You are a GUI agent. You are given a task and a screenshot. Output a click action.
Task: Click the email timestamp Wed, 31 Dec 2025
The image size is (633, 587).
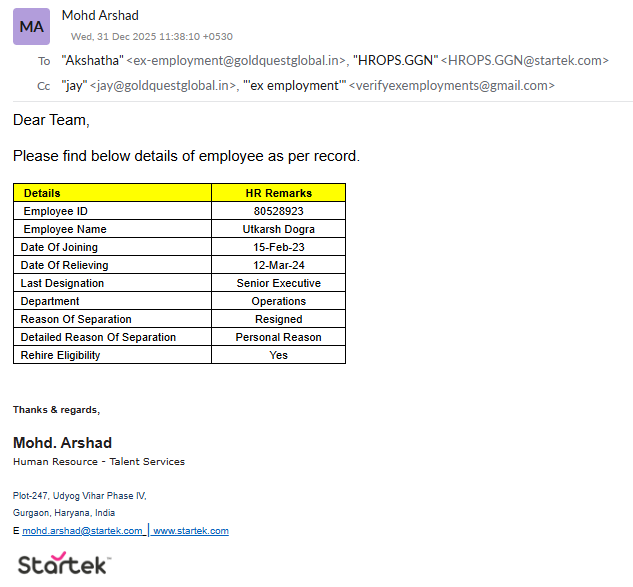(151, 36)
